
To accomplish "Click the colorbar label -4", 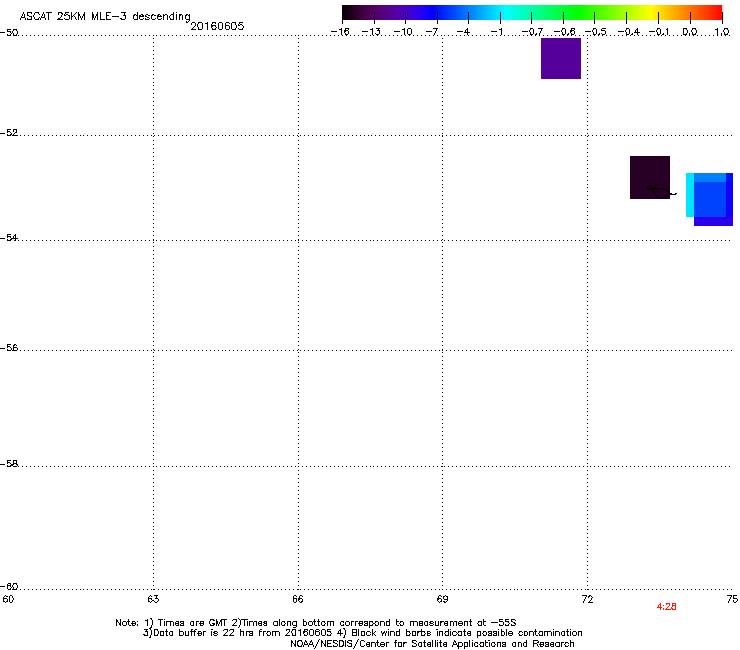I will [x=463, y=32].
